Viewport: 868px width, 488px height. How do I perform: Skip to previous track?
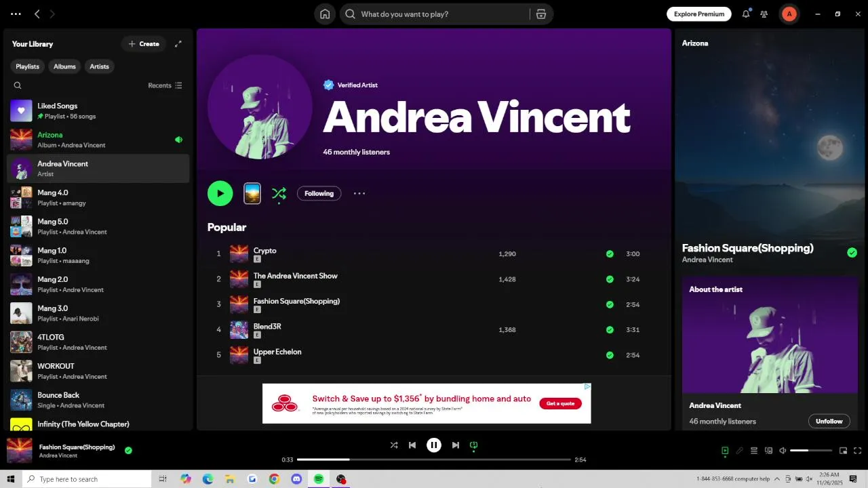coord(412,445)
